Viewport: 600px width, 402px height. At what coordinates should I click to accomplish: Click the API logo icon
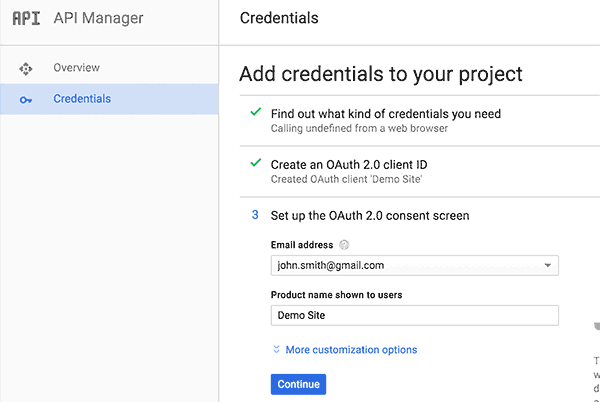26,18
